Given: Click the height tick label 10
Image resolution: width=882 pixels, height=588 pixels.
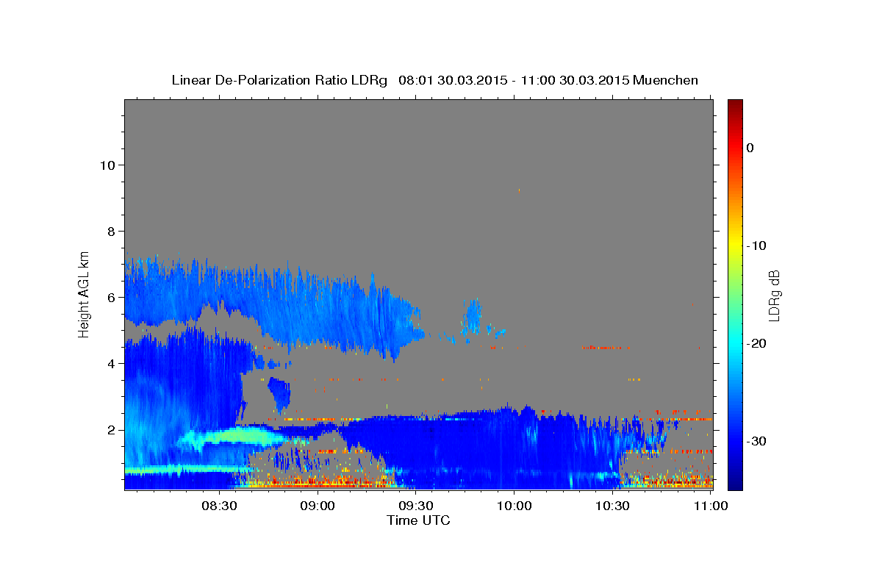Looking at the screenshot, I should click(107, 165).
